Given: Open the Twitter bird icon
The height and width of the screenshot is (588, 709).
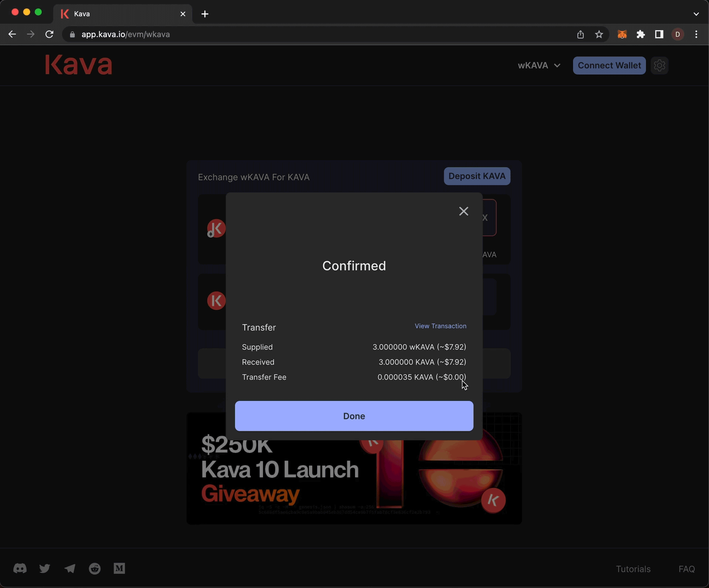Looking at the screenshot, I should [45, 568].
